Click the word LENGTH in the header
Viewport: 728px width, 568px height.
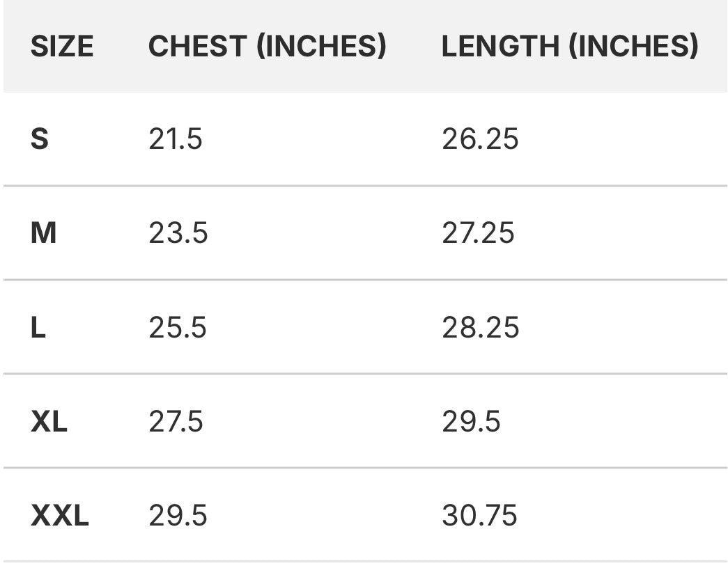click(500, 47)
